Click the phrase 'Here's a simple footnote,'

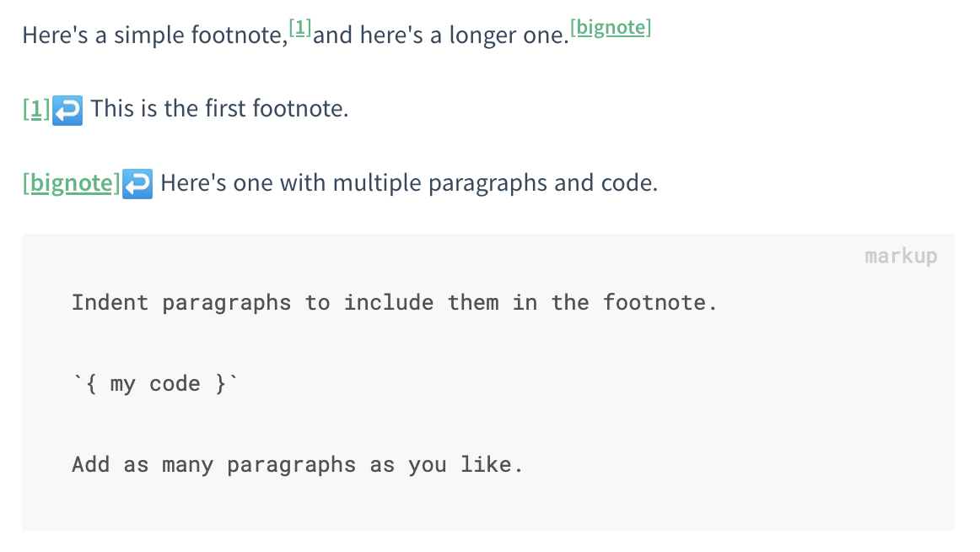pyautogui.click(x=154, y=36)
